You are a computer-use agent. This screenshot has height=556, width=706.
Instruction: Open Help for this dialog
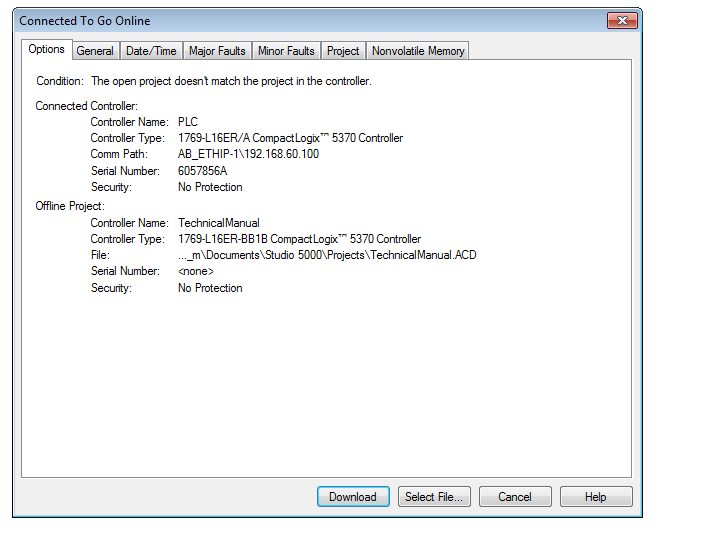596,497
